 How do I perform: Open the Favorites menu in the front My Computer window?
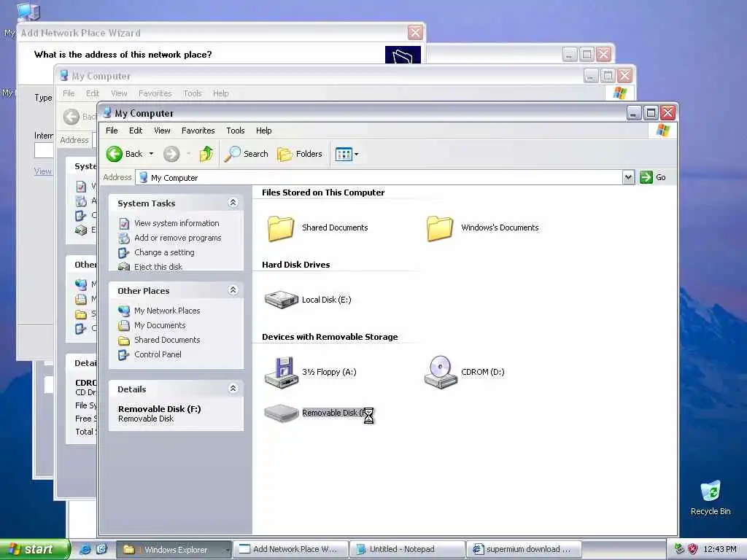click(x=198, y=131)
